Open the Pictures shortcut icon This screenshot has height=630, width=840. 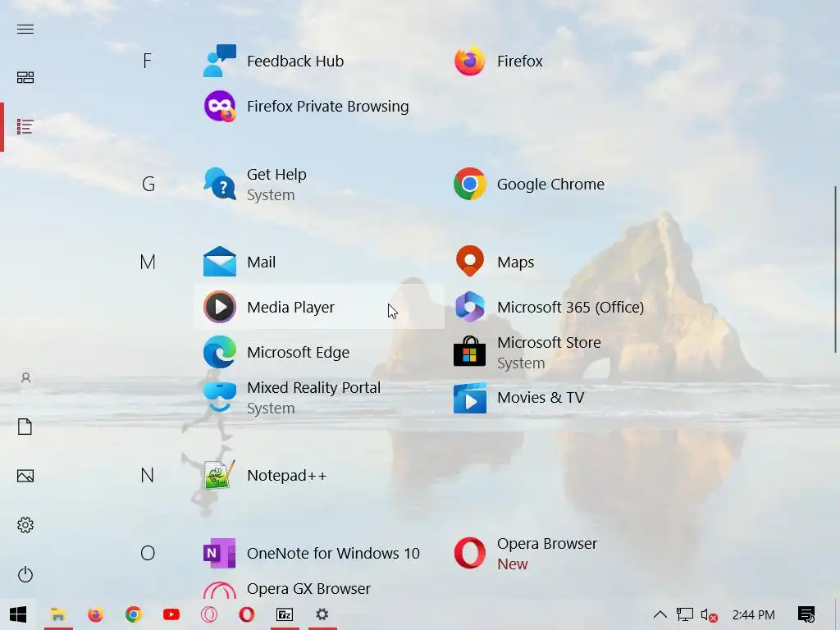coord(25,476)
